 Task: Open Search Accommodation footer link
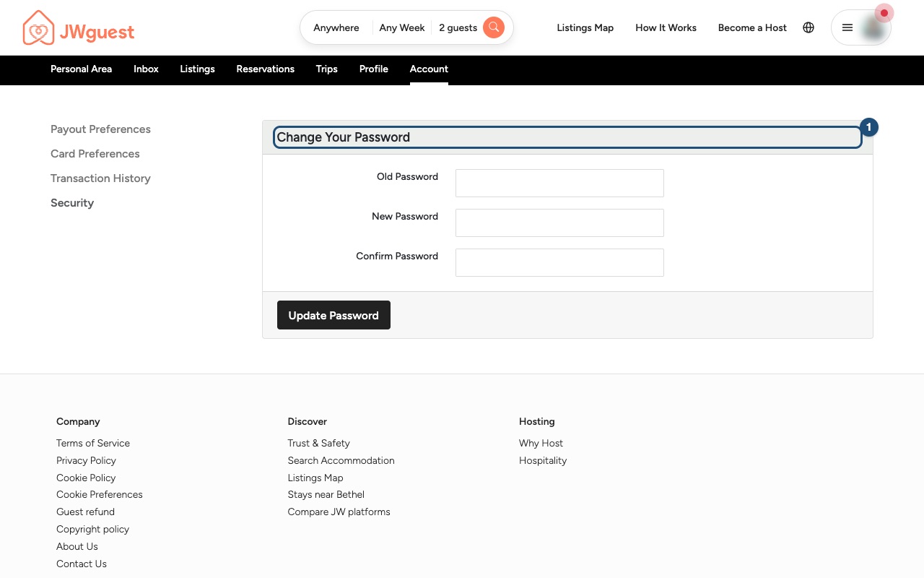(341, 460)
